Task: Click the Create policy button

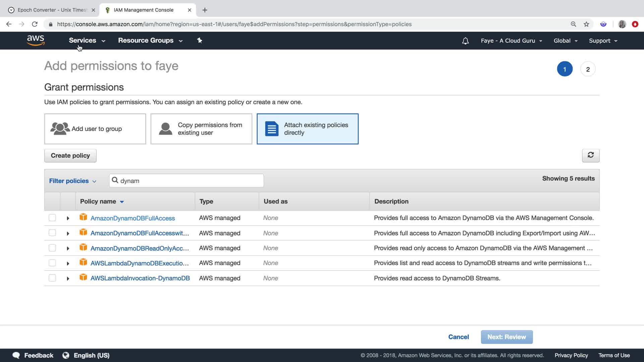Action: tap(70, 156)
